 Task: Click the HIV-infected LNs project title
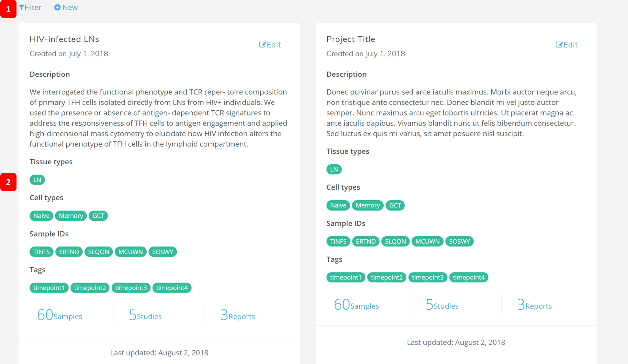(x=64, y=39)
